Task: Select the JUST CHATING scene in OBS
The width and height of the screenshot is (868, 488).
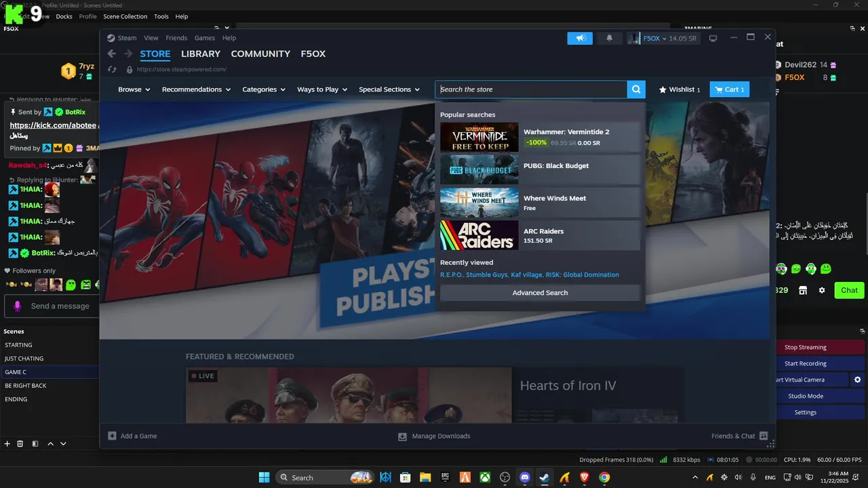Action: pos(49,359)
